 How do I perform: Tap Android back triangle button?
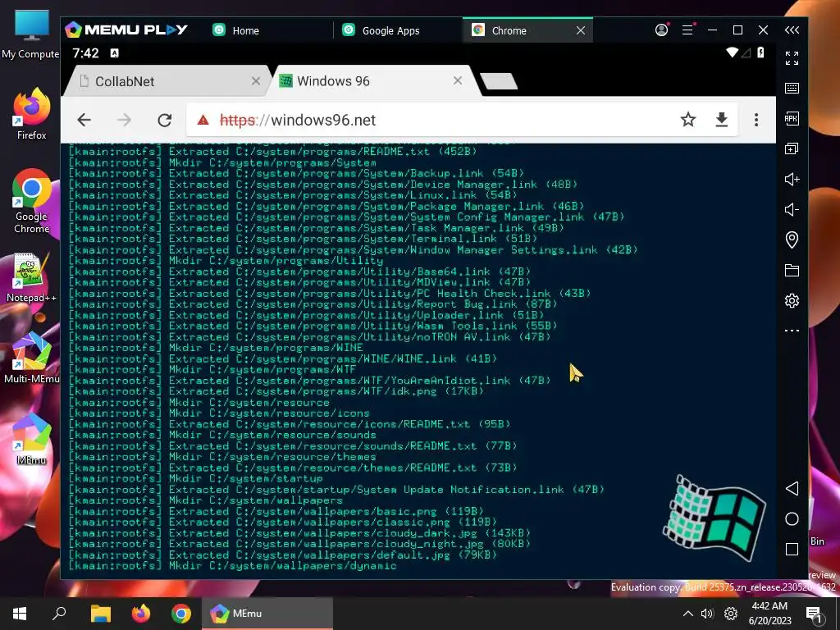point(792,488)
